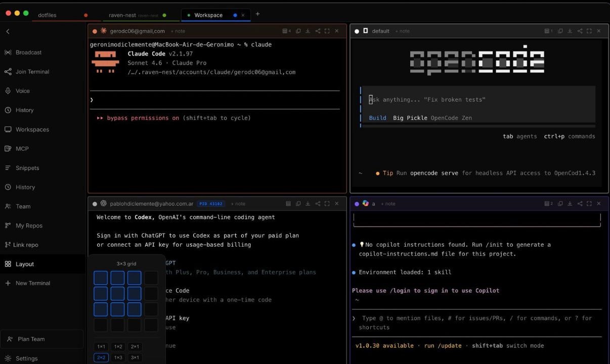610x364 pixels.
Task: Fullscreen icon in the pablohdiclemente pane header
Action: pyautogui.click(x=327, y=204)
